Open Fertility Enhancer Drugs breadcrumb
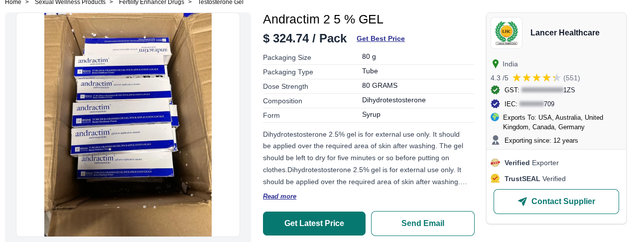Image resolution: width=644 pixels, height=242 pixels. click(151, 2)
